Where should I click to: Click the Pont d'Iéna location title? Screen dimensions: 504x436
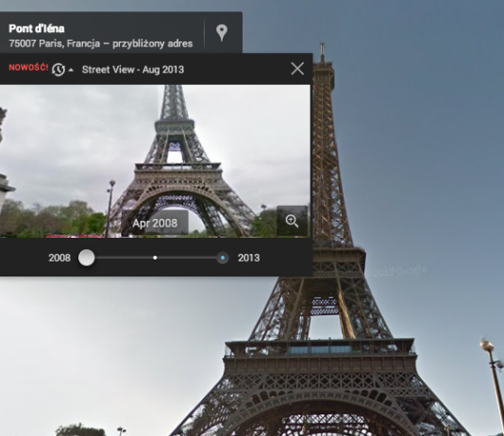click(37, 28)
